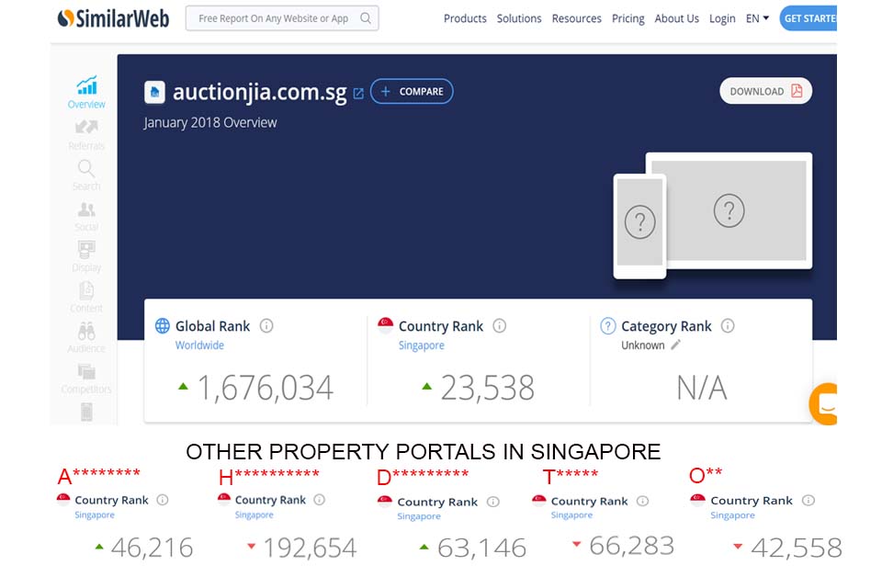Open Content section in sidebar

86,297
